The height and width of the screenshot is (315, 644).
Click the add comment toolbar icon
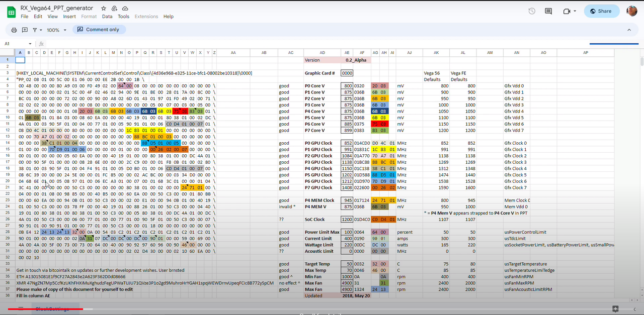click(x=25, y=30)
